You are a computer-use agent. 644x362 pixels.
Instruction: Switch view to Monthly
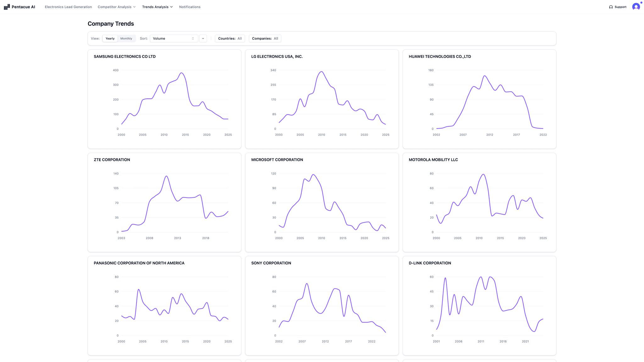click(x=126, y=38)
